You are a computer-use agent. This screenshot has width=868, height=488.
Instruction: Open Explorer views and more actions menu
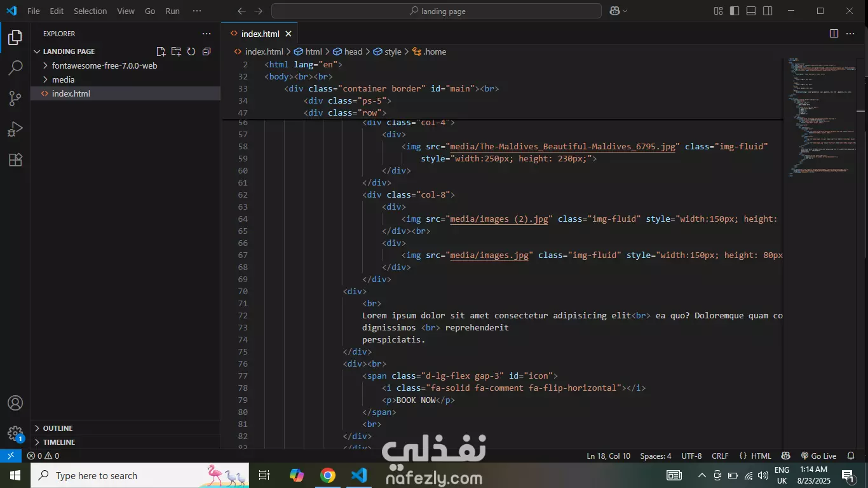pos(207,34)
